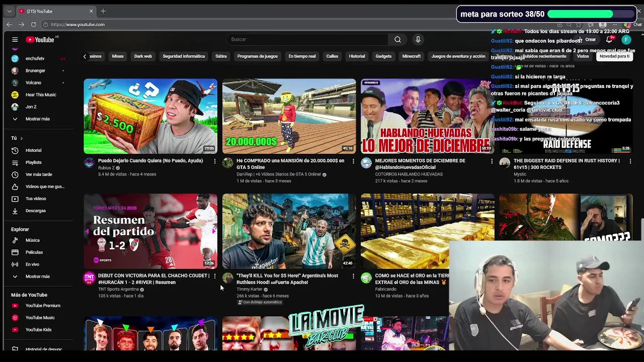Open Más de YouTube section heading
Image resolution: width=644 pixels, height=362 pixels.
29,295
